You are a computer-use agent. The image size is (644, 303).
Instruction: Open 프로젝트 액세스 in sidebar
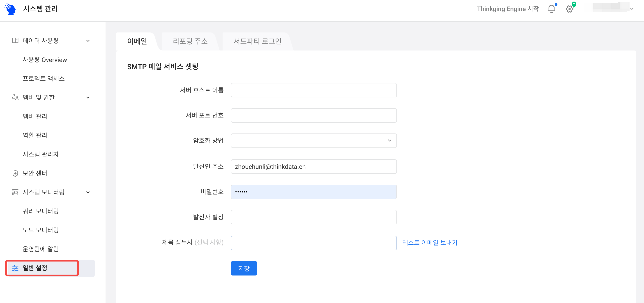(x=44, y=78)
